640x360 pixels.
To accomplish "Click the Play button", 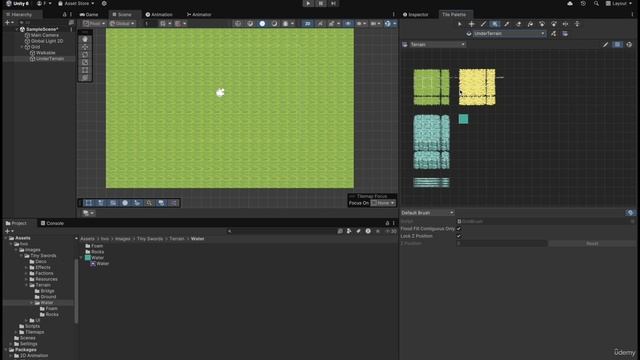I will click(x=308, y=3).
